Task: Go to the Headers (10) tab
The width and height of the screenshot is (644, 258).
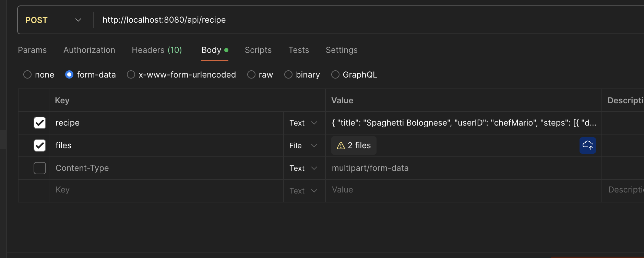Action: [157, 50]
